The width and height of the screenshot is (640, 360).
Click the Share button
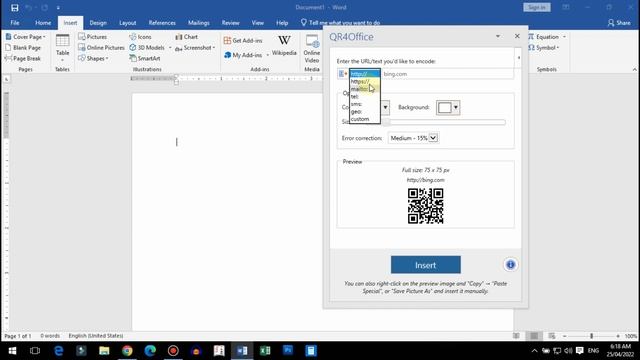(x=619, y=23)
